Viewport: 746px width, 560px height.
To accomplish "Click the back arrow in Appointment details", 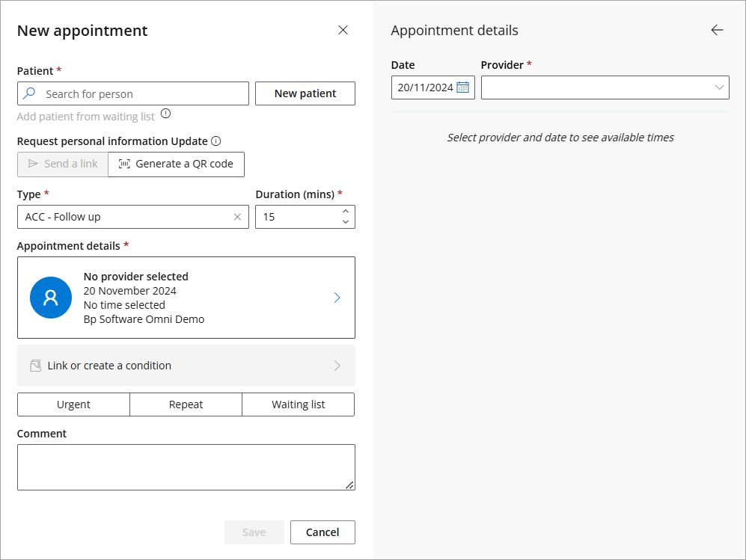I will pos(717,30).
